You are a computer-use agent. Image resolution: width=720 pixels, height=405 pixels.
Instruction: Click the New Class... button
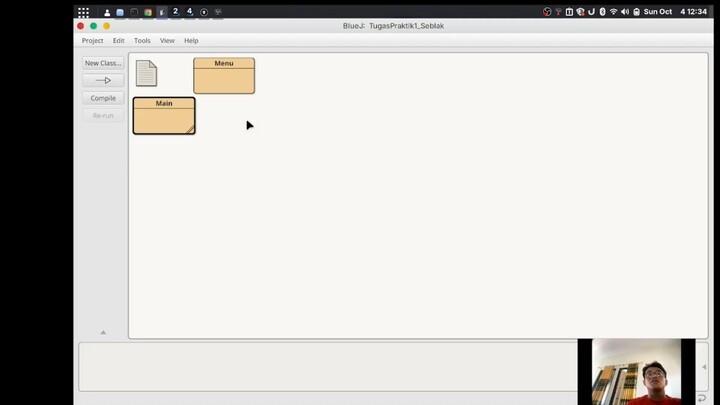[103, 63]
